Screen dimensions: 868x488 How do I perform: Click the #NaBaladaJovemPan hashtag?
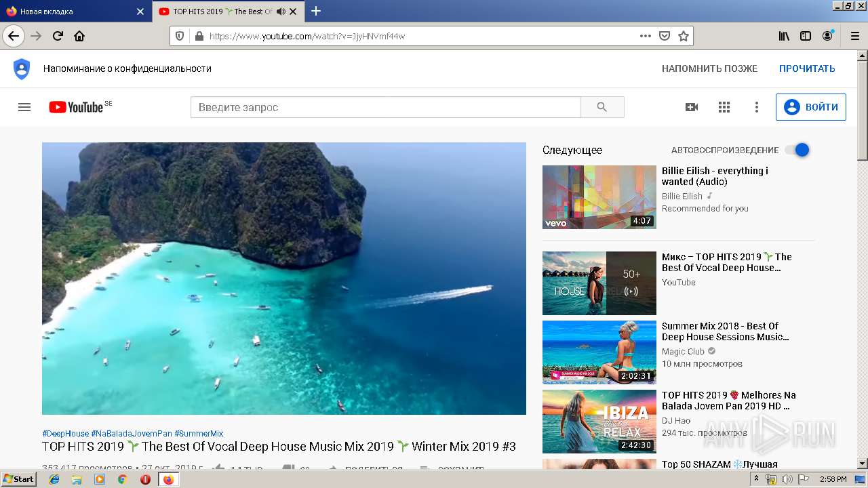click(132, 433)
